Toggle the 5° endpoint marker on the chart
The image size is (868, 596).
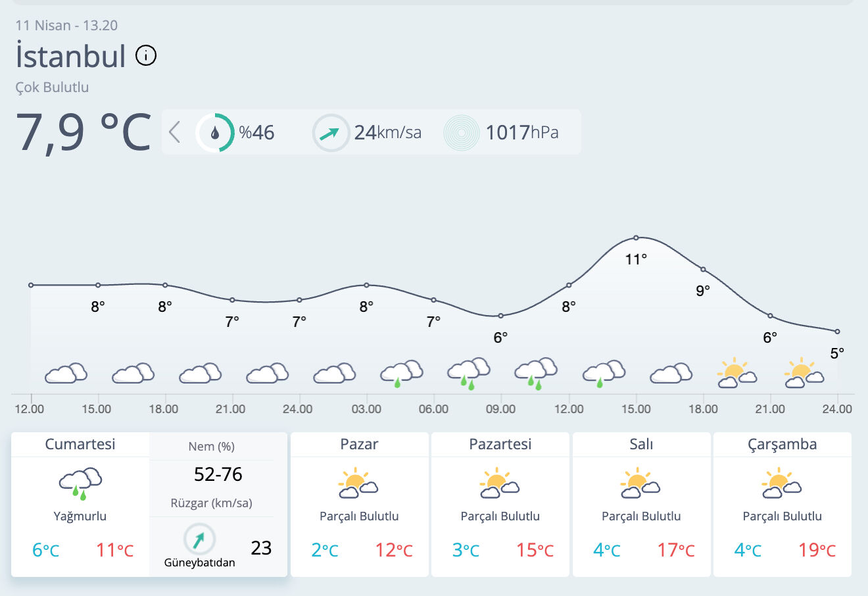click(838, 331)
